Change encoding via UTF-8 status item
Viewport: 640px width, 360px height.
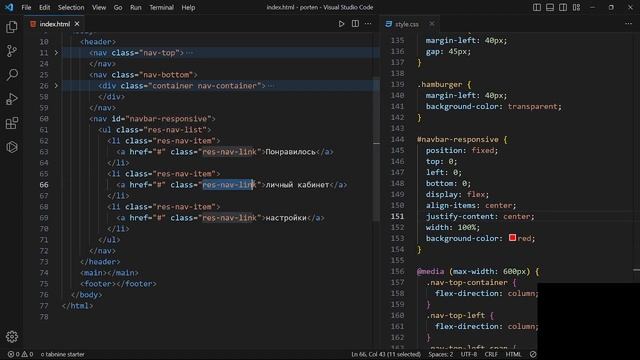pos(469,354)
